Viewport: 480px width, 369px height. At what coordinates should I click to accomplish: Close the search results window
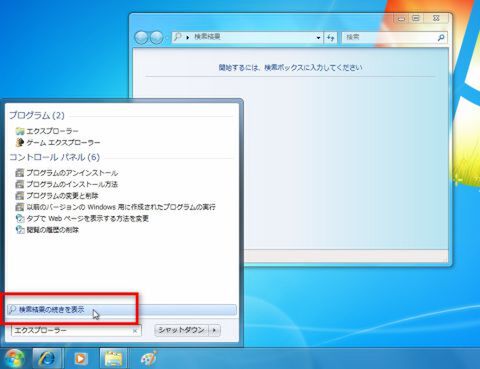point(436,19)
